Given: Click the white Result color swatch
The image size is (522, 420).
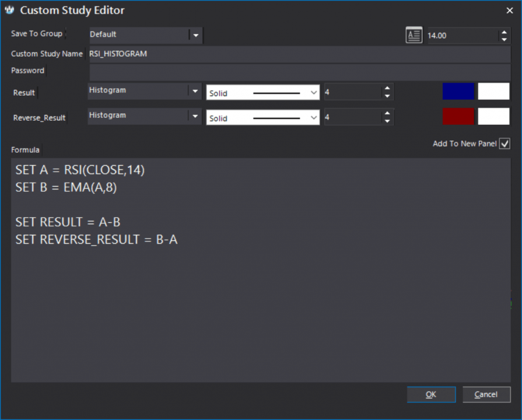Looking at the screenshot, I should pos(493,91).
